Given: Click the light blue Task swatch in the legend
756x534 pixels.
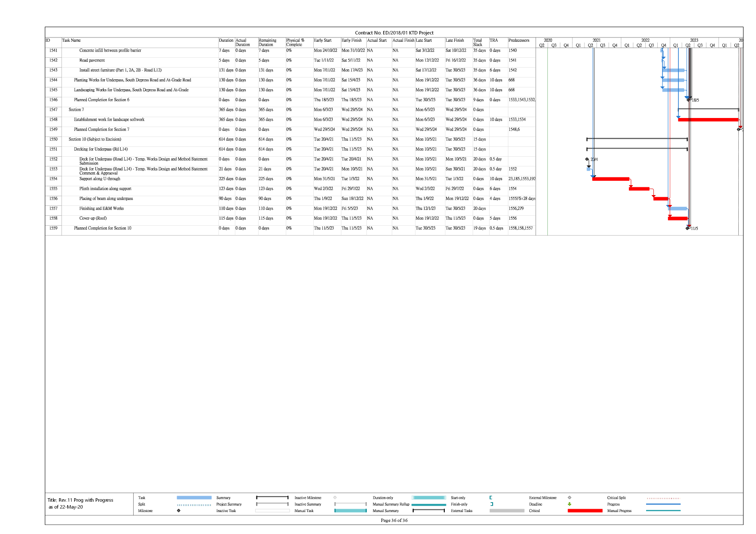Looking at the screenshot, I should 194,498.
